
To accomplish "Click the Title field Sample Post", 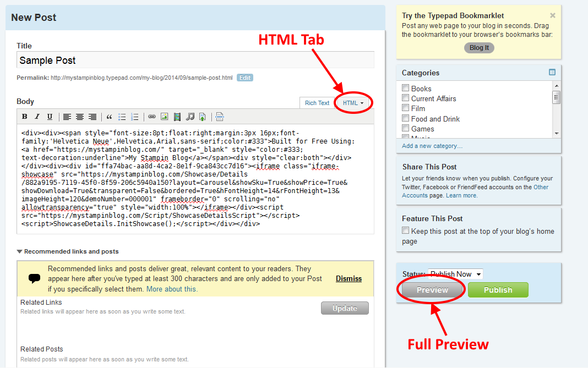I will pyautogui.click(x=195, y=60).
